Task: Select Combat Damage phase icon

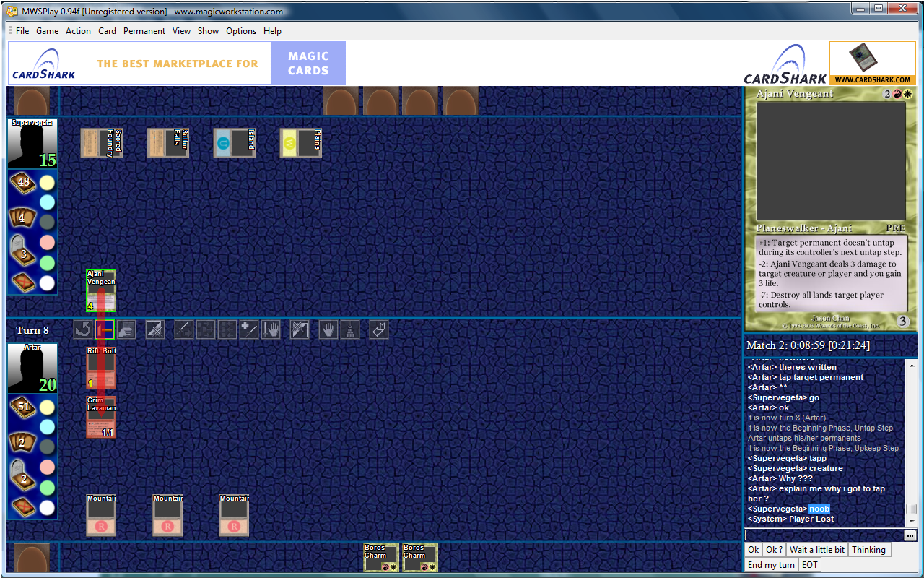Action: (249, 330)
